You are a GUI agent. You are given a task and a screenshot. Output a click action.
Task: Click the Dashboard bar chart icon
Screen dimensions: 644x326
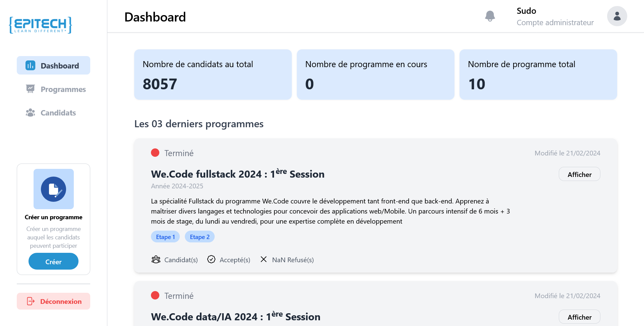pos(30,65)
